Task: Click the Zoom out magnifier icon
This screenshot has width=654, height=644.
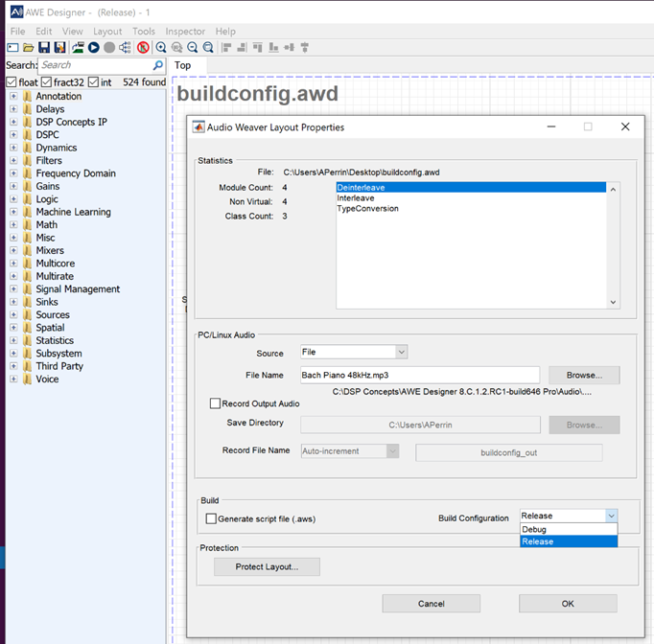Action: point(193,47)
